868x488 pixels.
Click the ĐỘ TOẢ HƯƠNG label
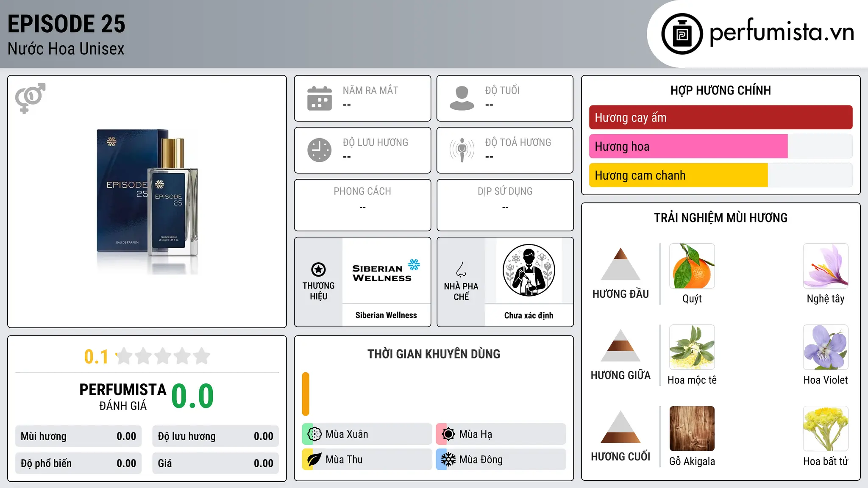click(518, 142)
